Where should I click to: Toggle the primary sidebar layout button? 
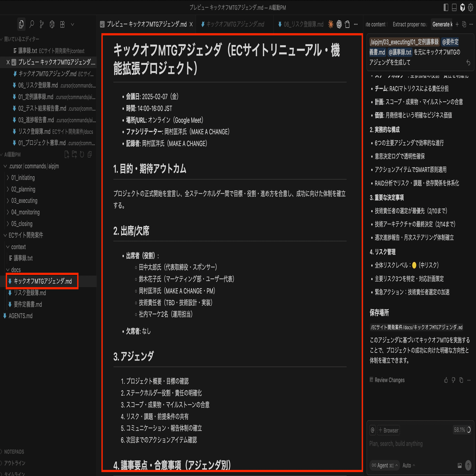pos(446,8)
